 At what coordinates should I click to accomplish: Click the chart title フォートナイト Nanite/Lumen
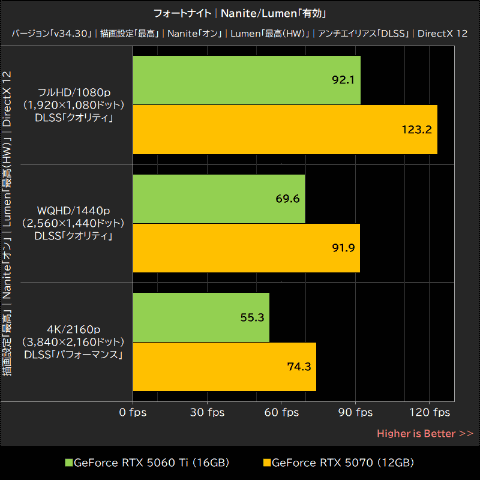240,14
